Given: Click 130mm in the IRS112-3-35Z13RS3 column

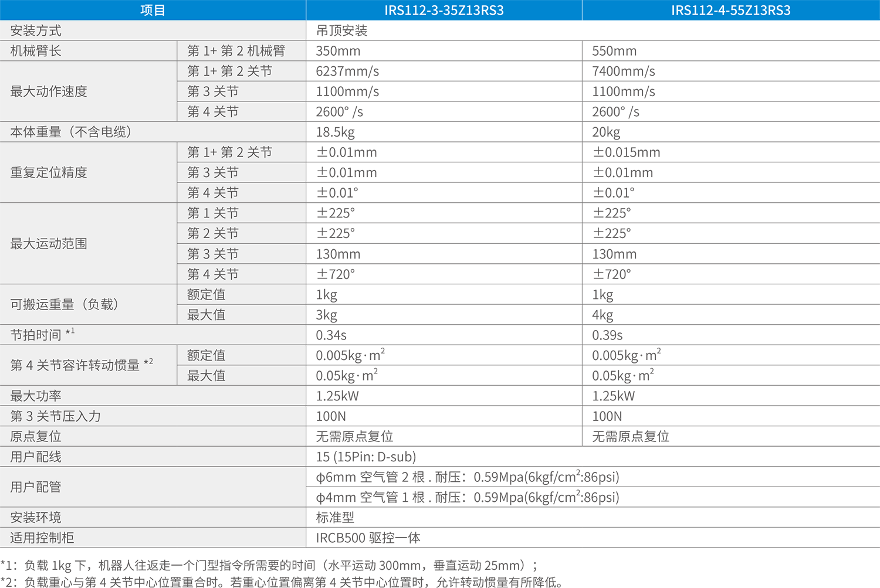Looking at the screenshot, I should 338,254.
